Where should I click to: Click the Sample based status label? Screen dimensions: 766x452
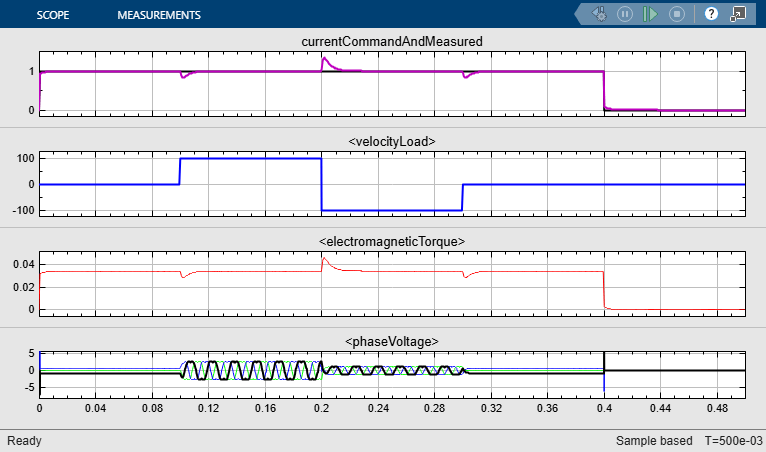654,441
